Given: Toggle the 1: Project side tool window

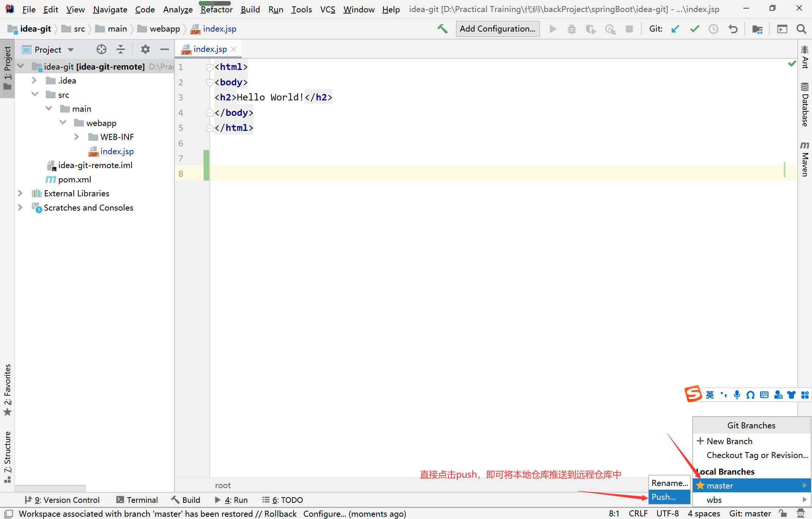Looking at the screenshot, I should click(7, 68).
